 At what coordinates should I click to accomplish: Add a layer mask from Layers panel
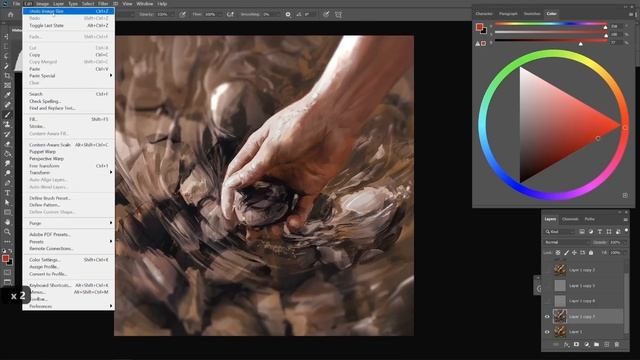576,344
